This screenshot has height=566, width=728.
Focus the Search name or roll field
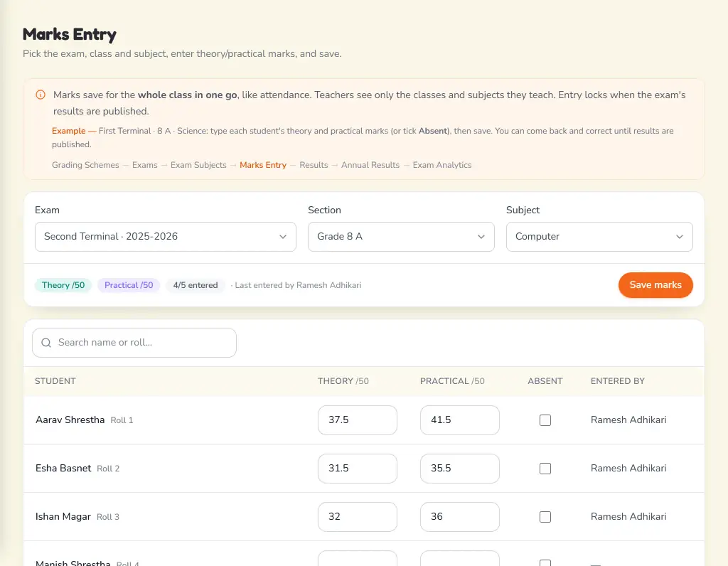pyautogui.click(x=134, y=343)
